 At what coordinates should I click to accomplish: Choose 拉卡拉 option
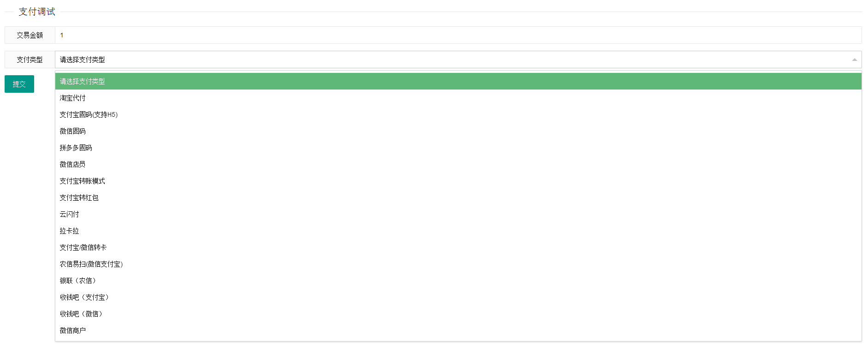pos(70,231)
